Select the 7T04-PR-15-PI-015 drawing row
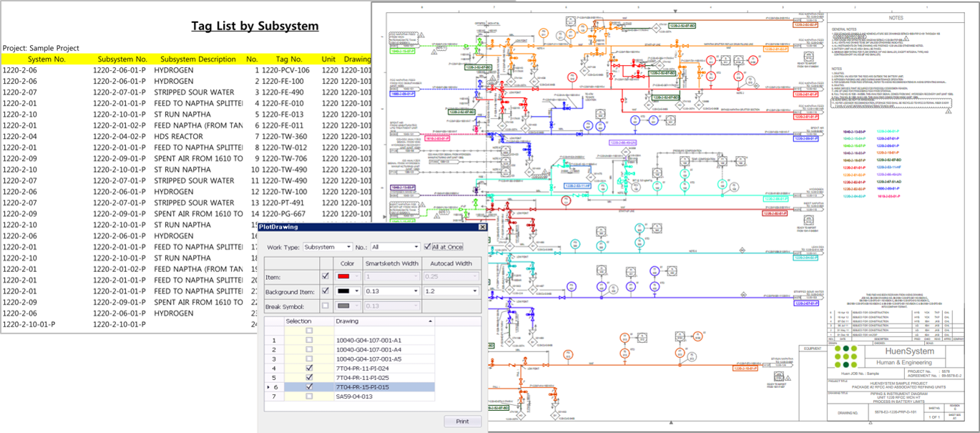This screenshot has height=433, width=980. pyautogui.click(x=362, y=386)
